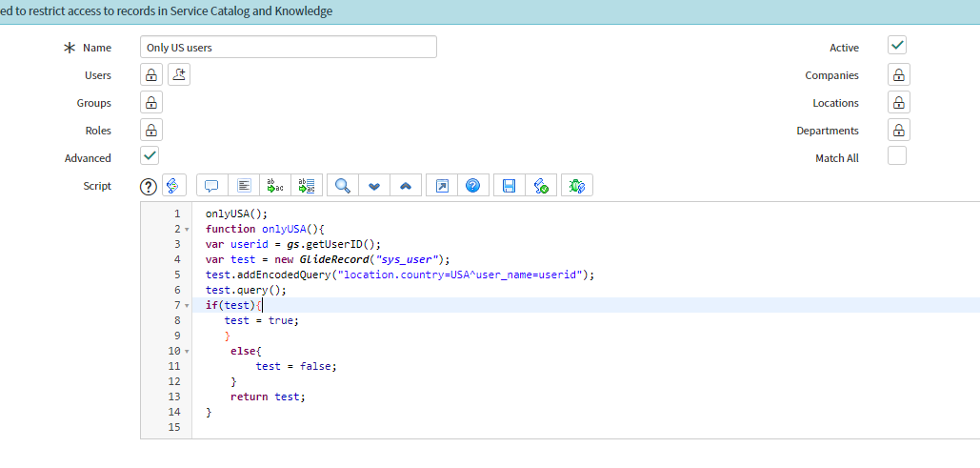Click the line 'test = false;'
This screenshot has width=980, height=468.
click(x=295, y=366)
